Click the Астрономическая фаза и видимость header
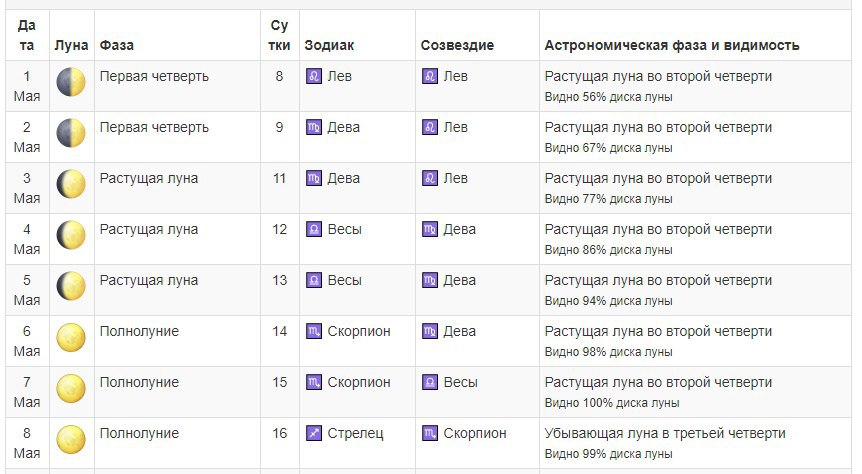The height and width of the screenshot is (474, 862). click(672, 45)
